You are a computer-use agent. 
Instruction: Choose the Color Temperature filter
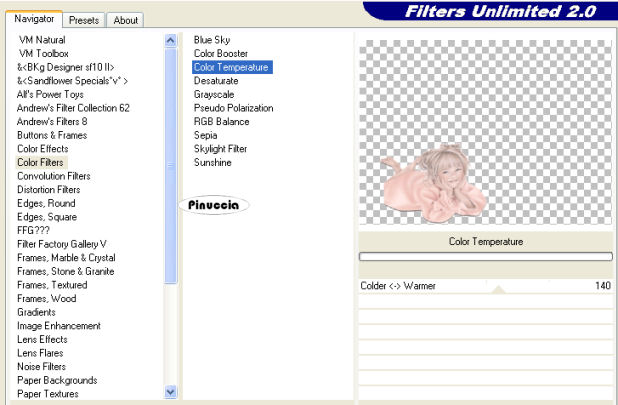point(232,67)
